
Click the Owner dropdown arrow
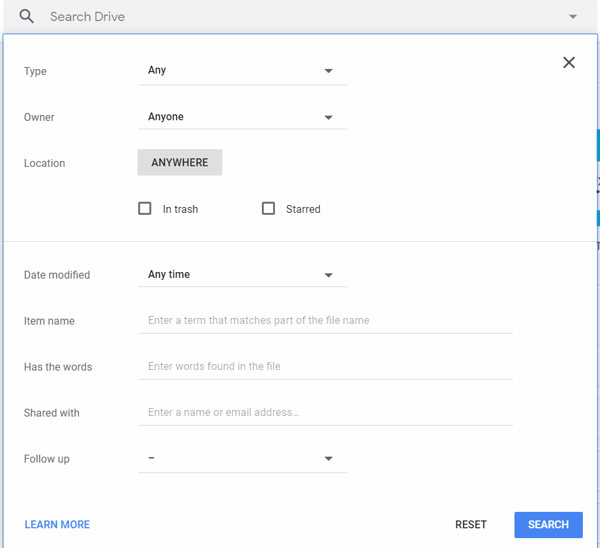[328, 117]
